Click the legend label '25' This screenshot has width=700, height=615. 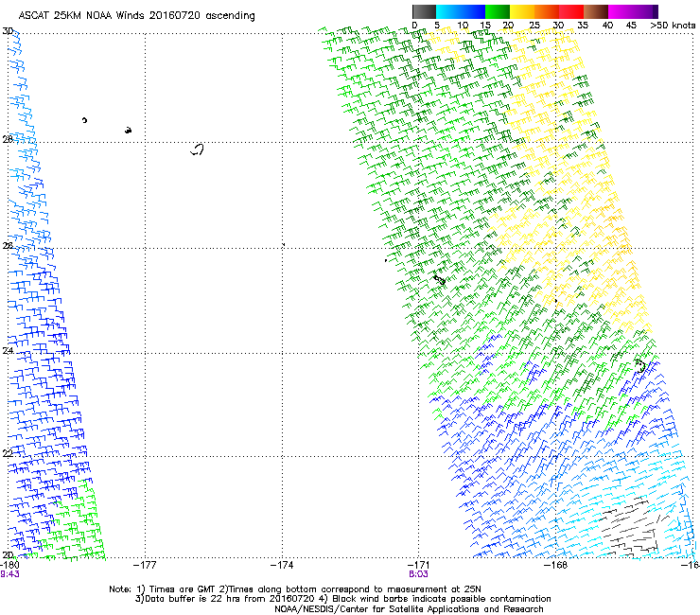tap(534, 26)
